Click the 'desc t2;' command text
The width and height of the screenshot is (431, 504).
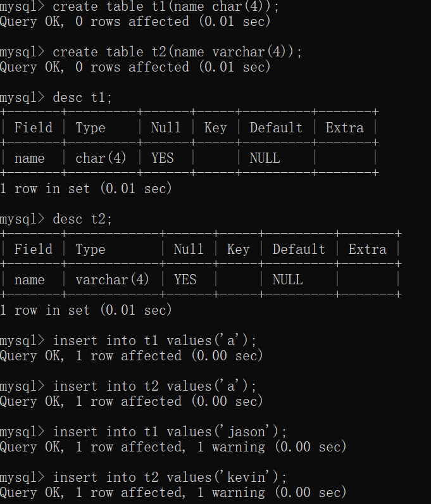[83, 220]
